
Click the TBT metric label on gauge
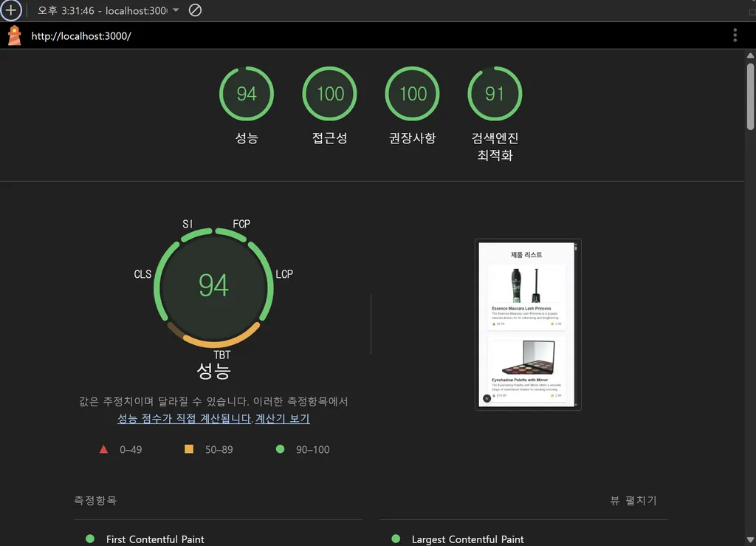pos(222,355)
